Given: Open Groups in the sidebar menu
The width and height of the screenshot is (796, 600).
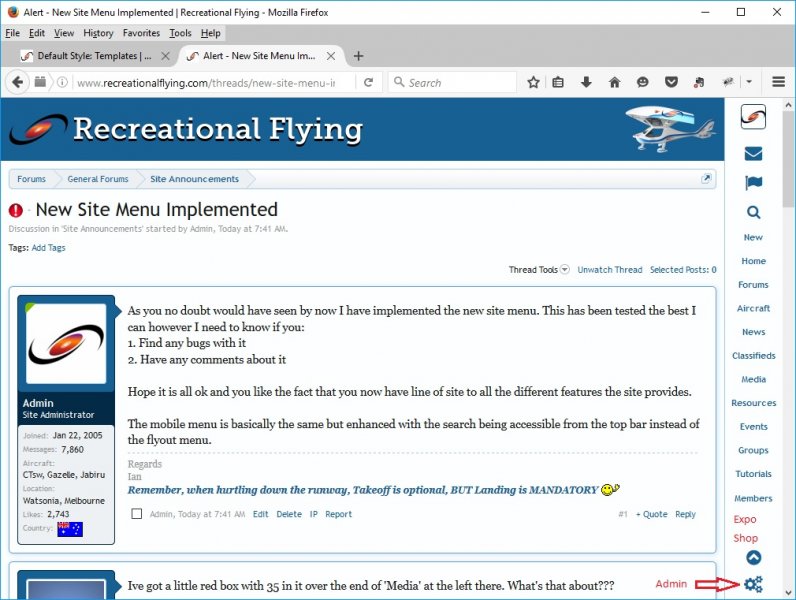Looking at the screenshot, I should [x=753, y=450].
